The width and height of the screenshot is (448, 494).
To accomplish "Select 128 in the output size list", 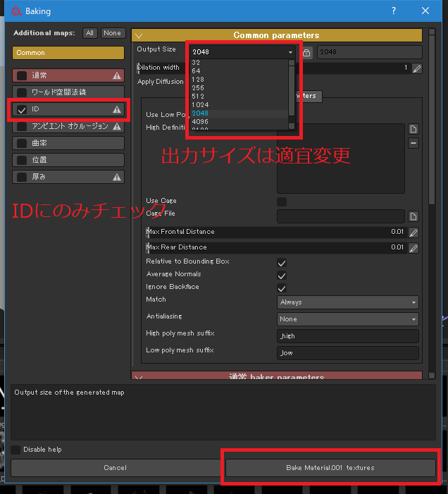I will click(239, 80).
